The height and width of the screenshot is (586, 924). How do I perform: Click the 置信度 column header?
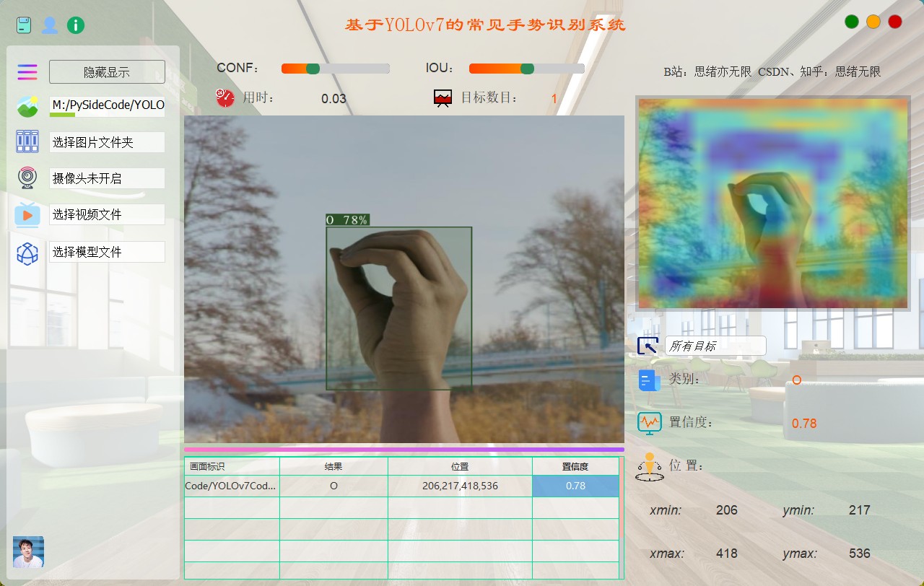point(575,466)
